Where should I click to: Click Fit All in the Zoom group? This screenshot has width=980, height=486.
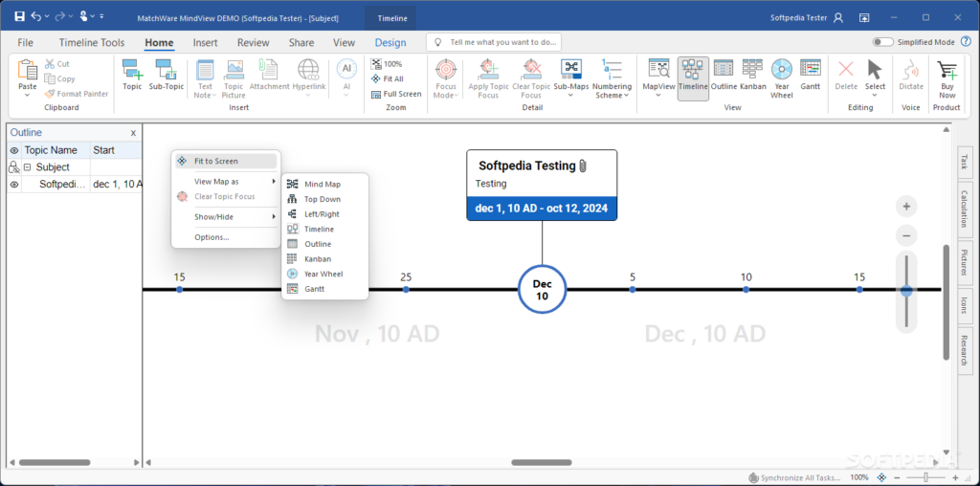[x=388, y=78]
